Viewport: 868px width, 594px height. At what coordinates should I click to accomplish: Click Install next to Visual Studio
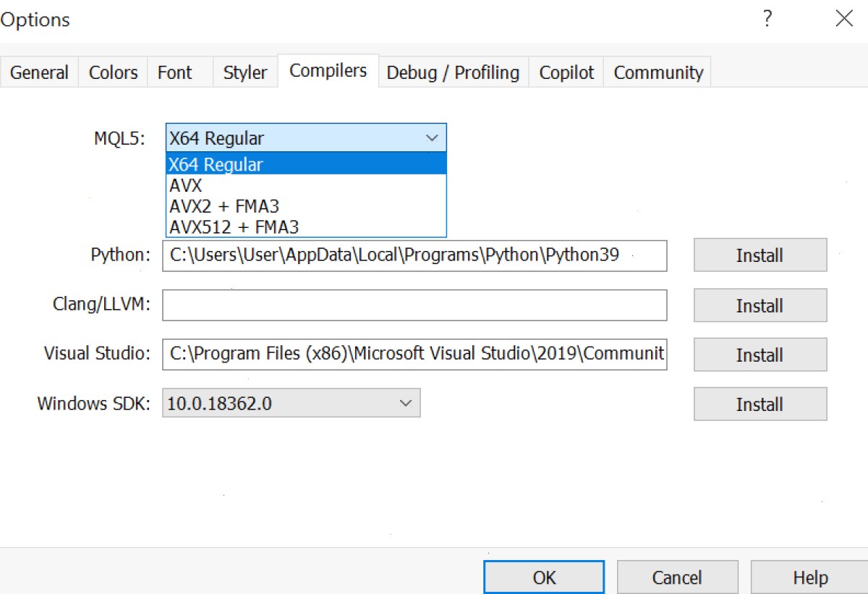pos(760,355)
